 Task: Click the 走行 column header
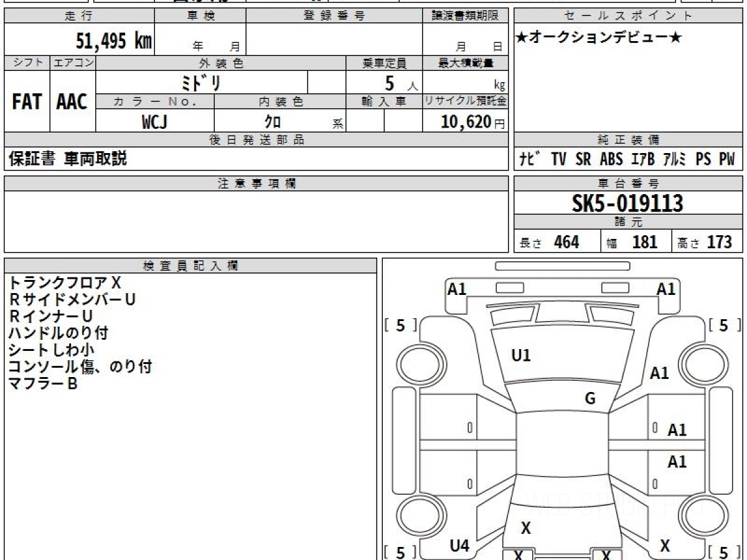78,16
